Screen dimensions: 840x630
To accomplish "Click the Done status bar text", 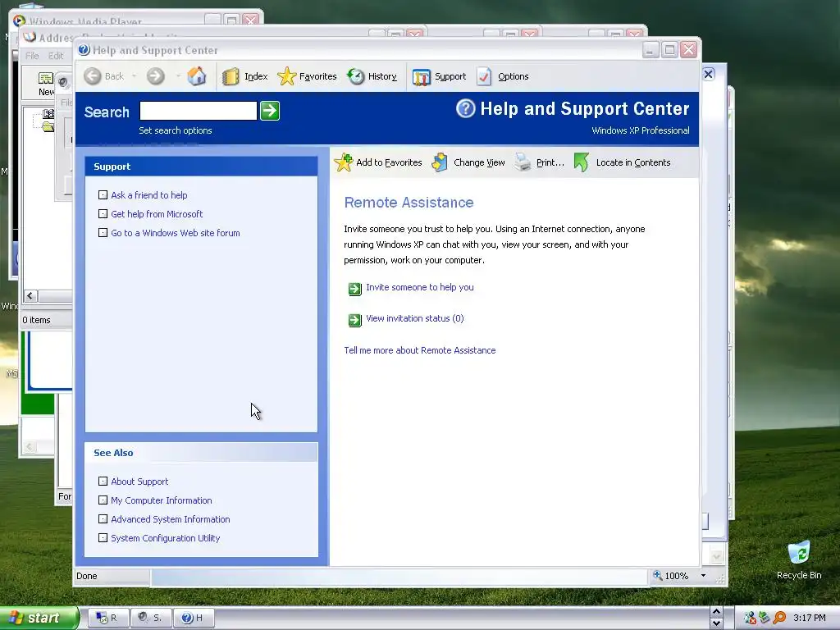I will click(87, 576).
